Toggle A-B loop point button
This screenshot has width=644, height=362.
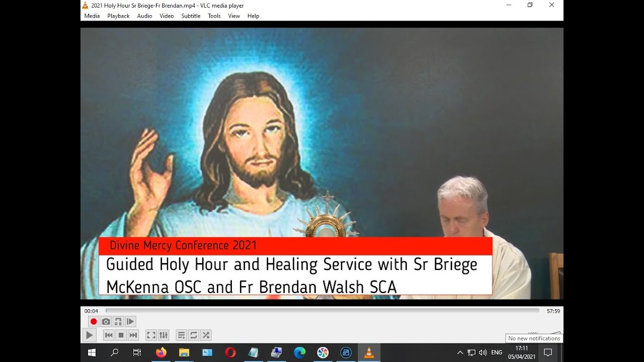coord(118,322)
